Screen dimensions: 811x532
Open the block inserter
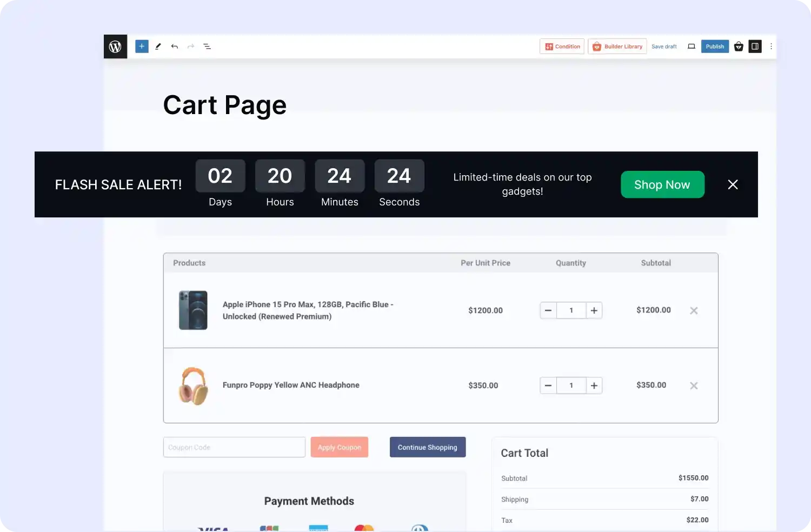[x=141, y=46]
